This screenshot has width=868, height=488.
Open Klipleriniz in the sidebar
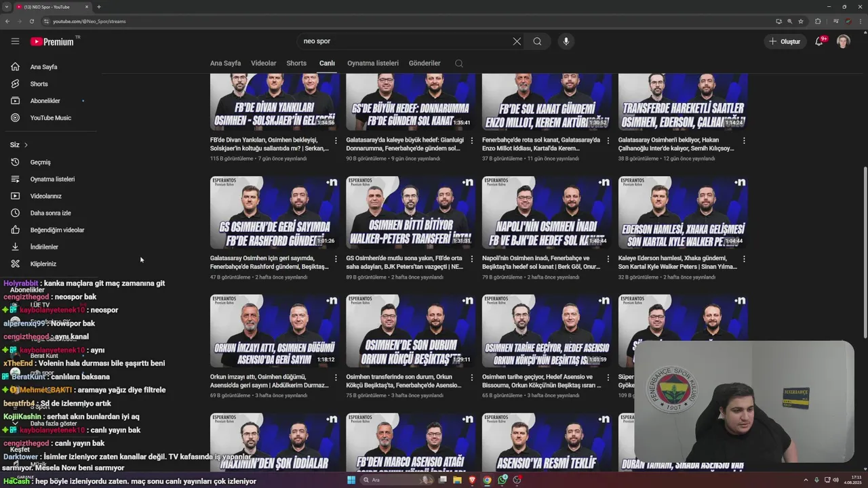[43, 264]
